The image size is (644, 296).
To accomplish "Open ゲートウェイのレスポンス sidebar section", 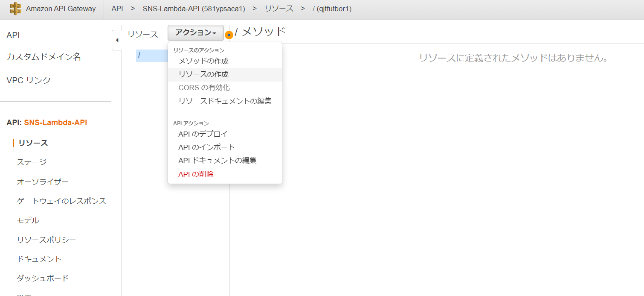I will click(x=61, y=201).
